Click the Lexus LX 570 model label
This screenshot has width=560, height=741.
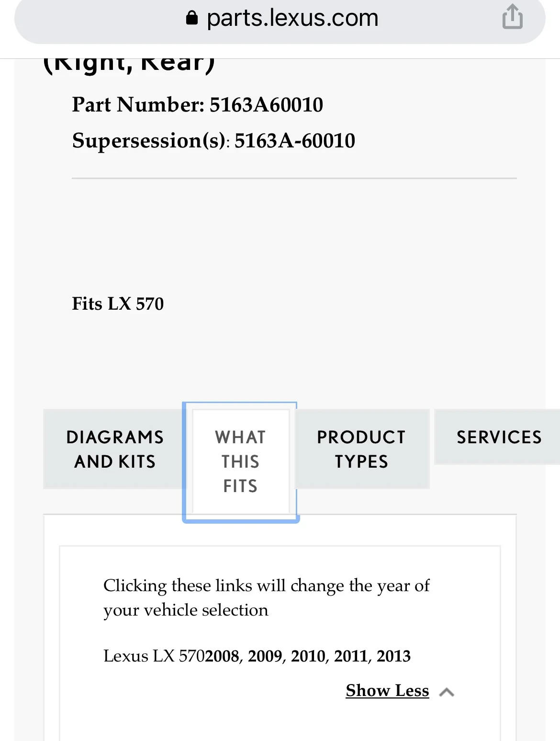pos(154,656)
